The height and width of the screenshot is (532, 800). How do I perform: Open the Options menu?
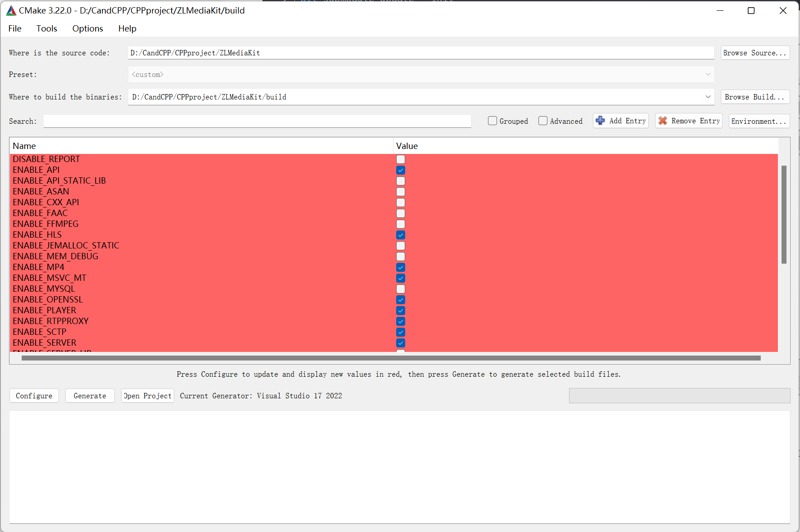(88, 28)
